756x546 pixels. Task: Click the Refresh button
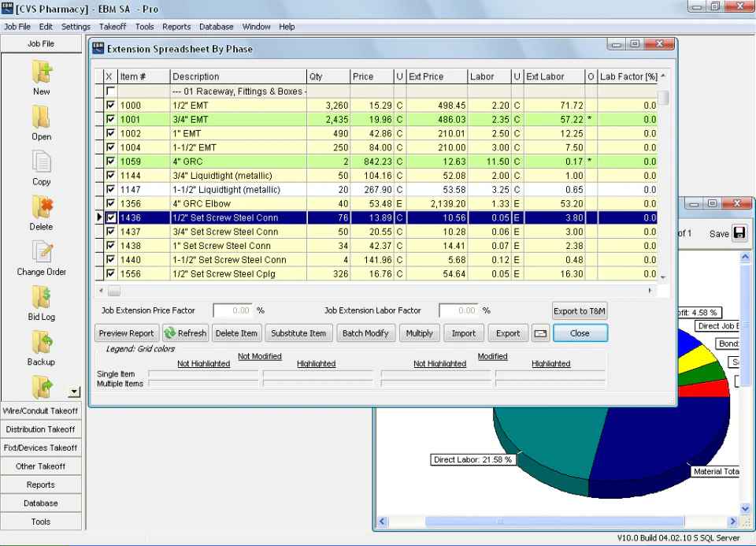(186, 333)
